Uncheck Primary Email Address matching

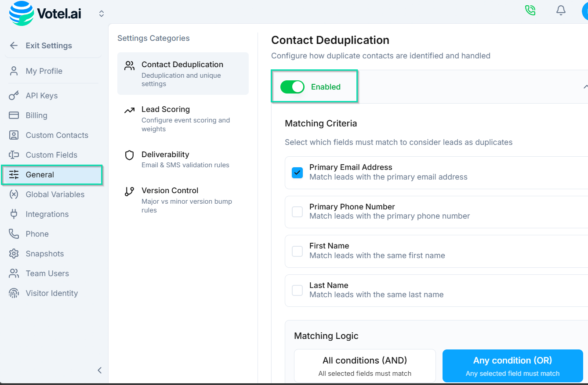pos(297,173)
